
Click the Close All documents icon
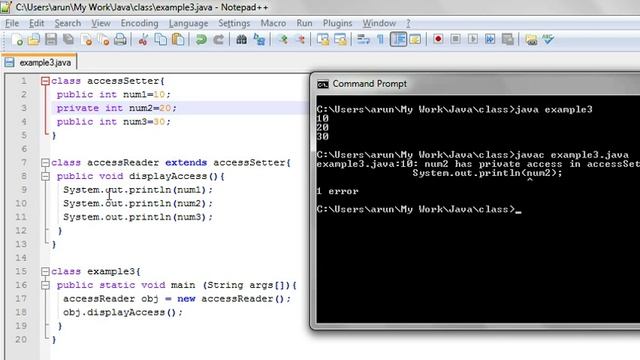tap(104, 40)
